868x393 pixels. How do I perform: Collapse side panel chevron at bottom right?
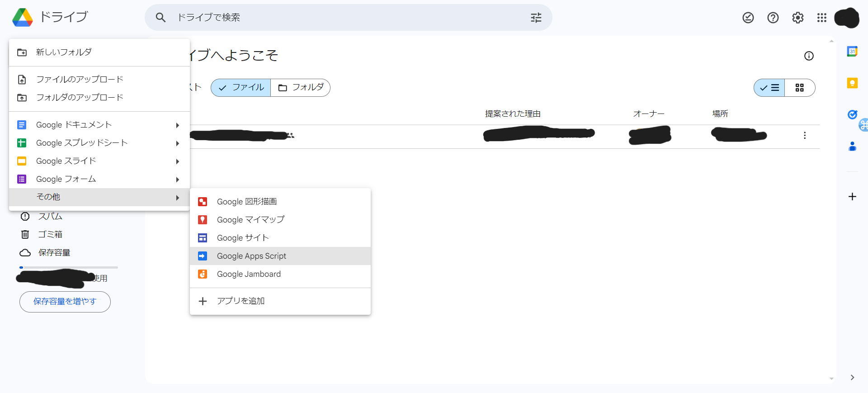coord(852,377)
